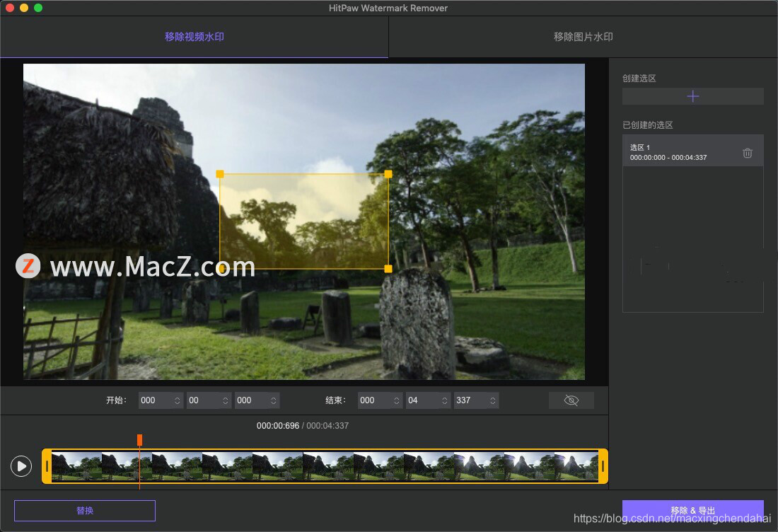Select the 选区 1 entry in the list
Image resolution: width=778 pixels, height=532 pixels.
[692, 152]
